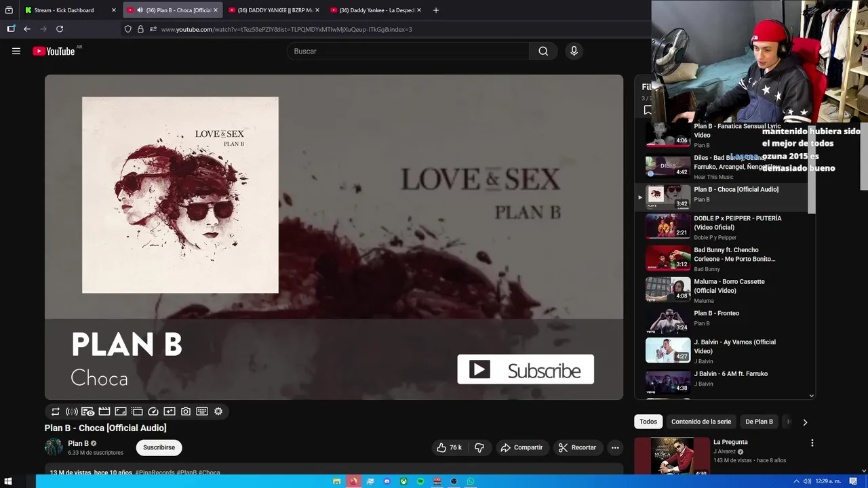Play Plan B - Fanatica Sensual in playlist
Screen dimensions: 868x488
pos(722,135)
